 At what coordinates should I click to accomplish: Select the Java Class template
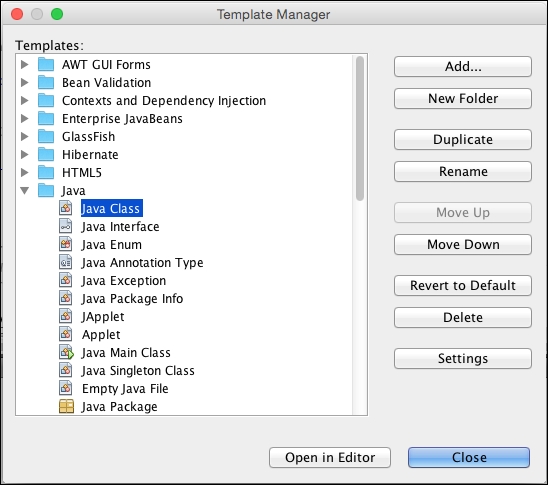coord(111,208)
